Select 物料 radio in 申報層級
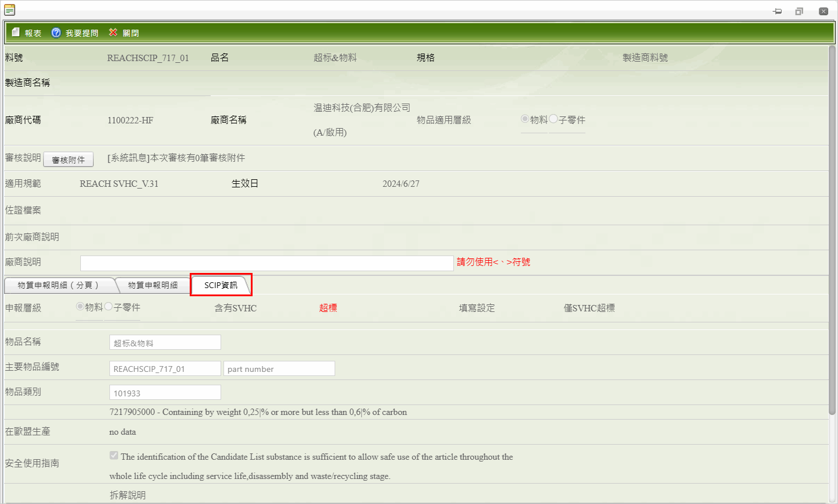The image size is (838, 504). tap(80, 306)
